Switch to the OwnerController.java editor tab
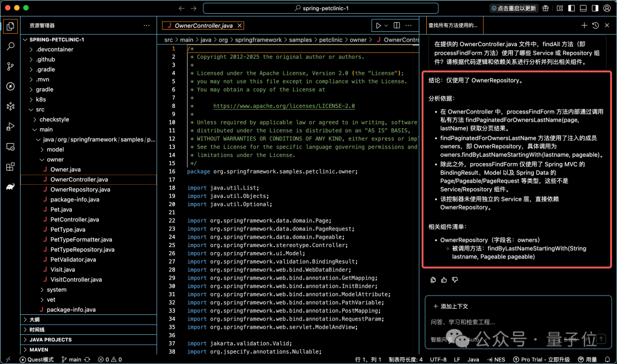 pyautogui.click(x=202, y=26)
